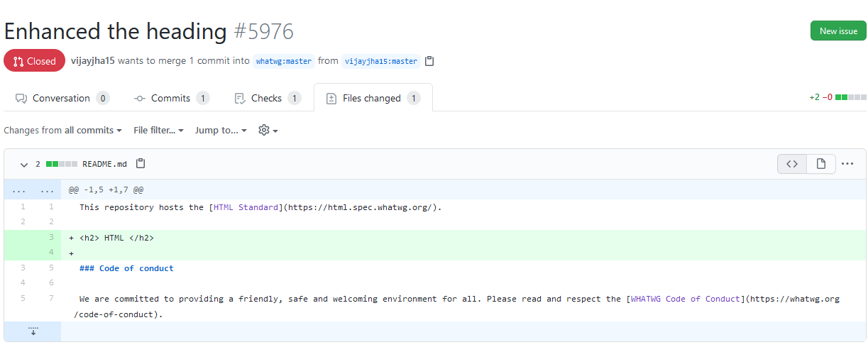This screenshot has height=352, width=868.
Task: Click the #5976 pull request number
Action: 263,31
